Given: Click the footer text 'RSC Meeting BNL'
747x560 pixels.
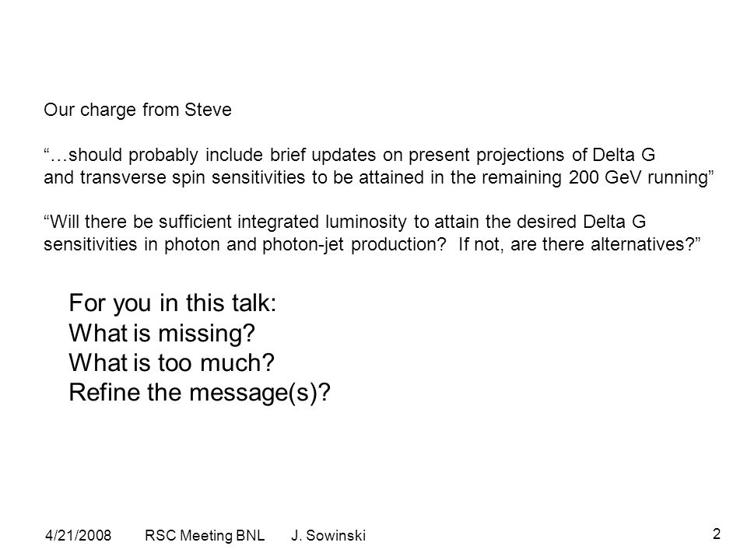Looking at the screenshot, I should (205, 535).
